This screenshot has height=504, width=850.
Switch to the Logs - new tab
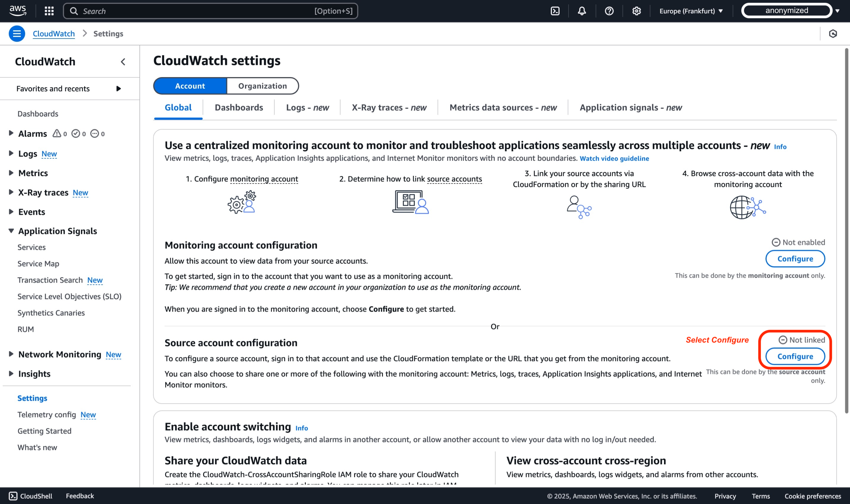308,108
